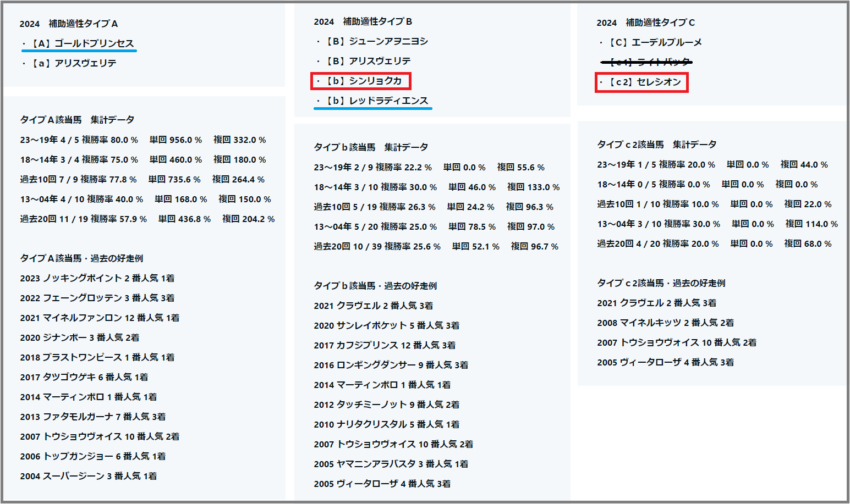Click Type c2 row 2005 ヴィータローザ 4番人気 3着
Image resolution: width=850 pixels, height=504 pixels.
coord(666,363)
